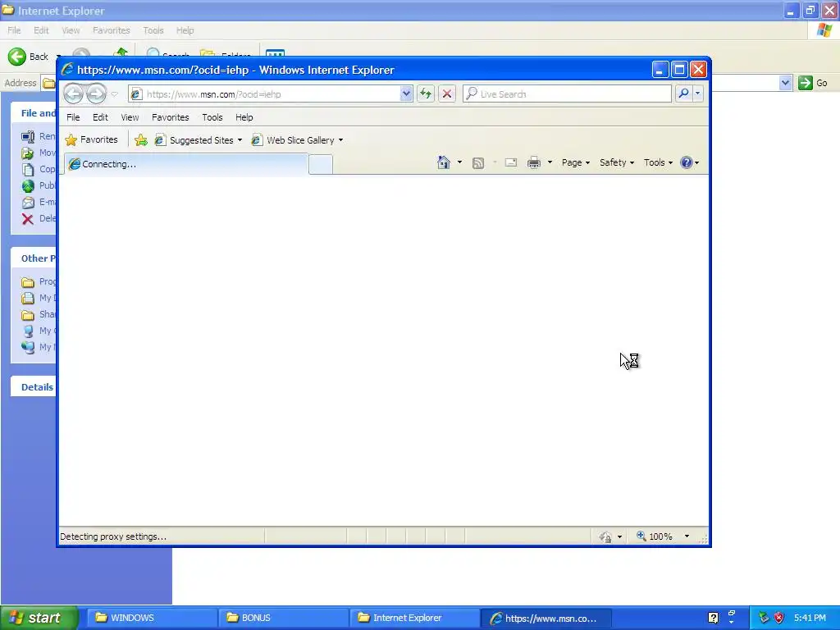Click the Delete X icon in Explorer panel
Viewport: 840px width, 630px height.
point(28,218)
